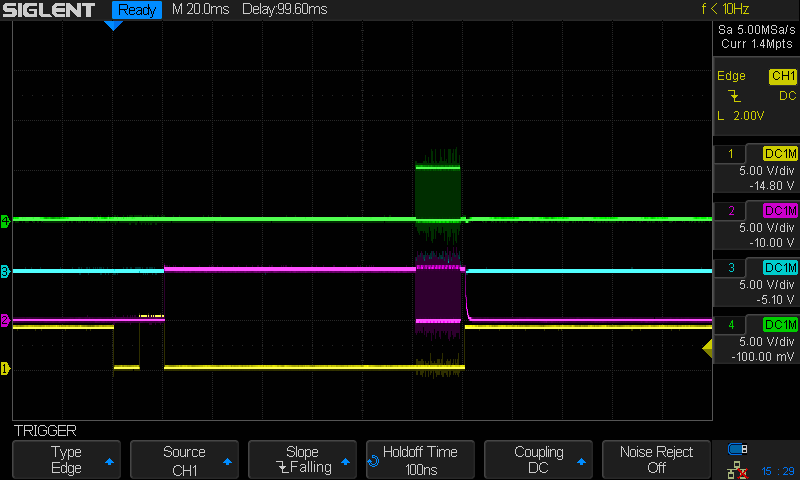Viewport: 800px width, 480px height.
Task: Select channel 2 number box
Action: coord(730,211)
